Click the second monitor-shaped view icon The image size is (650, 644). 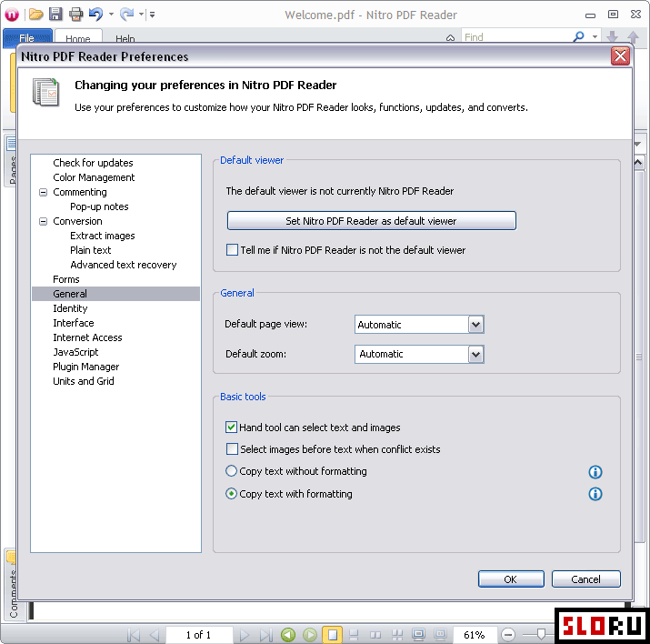(x=440, y=635)
